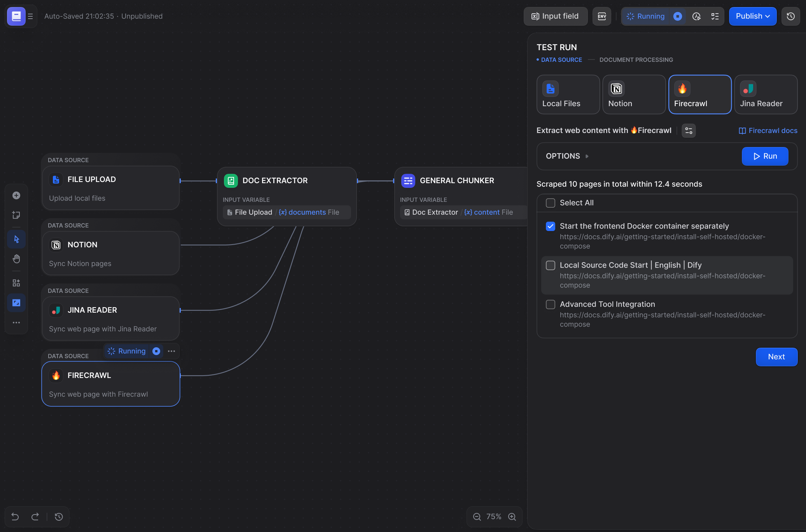The width and height of the screenshot is (806, 532).
Task: Open Firecrawl configuration settings icon
Action: click(x=689, y=131)
